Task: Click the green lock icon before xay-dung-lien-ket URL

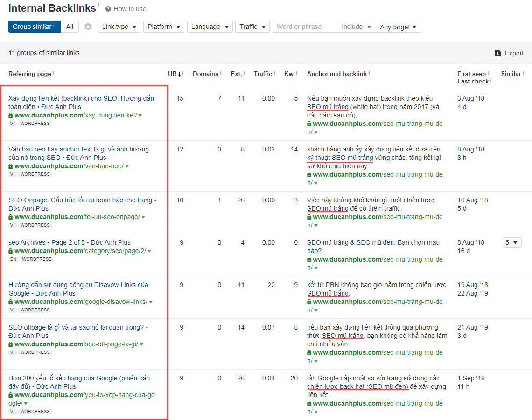Action: [x=11, y=115]
